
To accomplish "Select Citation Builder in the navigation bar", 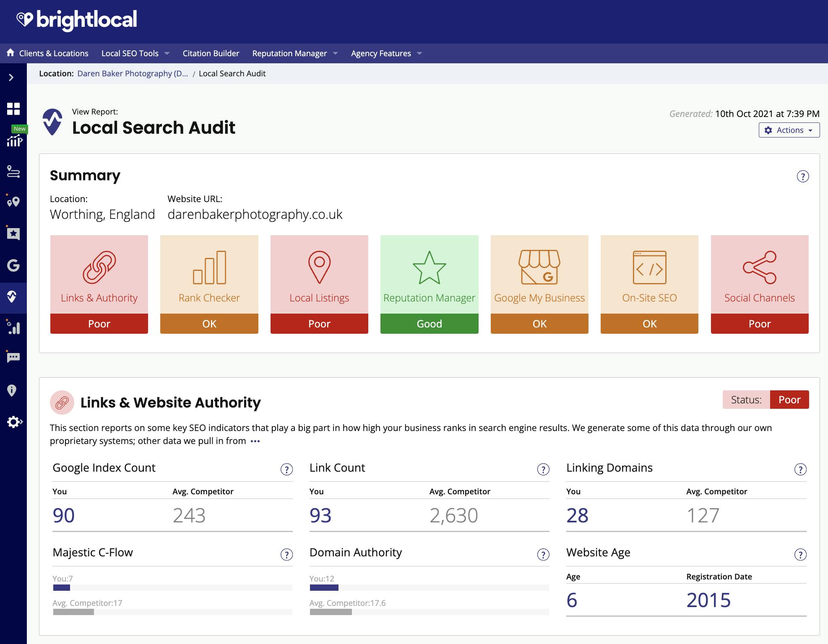I will click(211, 53).
